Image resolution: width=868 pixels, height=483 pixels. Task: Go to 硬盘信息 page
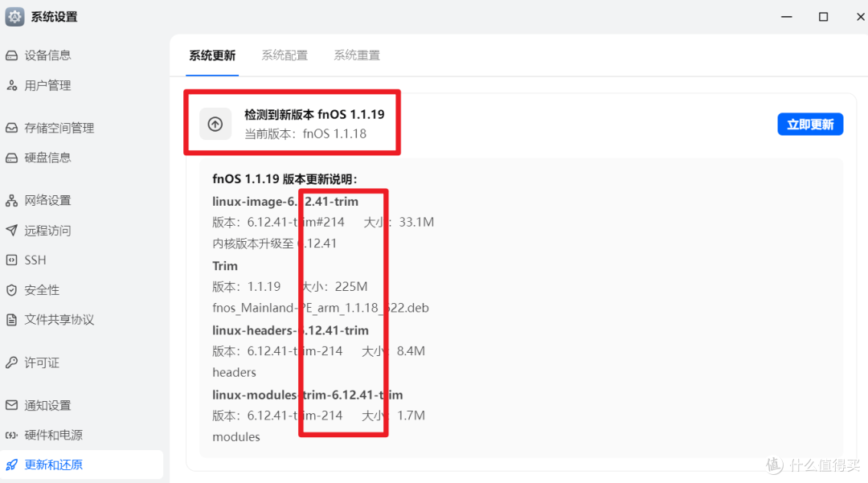47,158
